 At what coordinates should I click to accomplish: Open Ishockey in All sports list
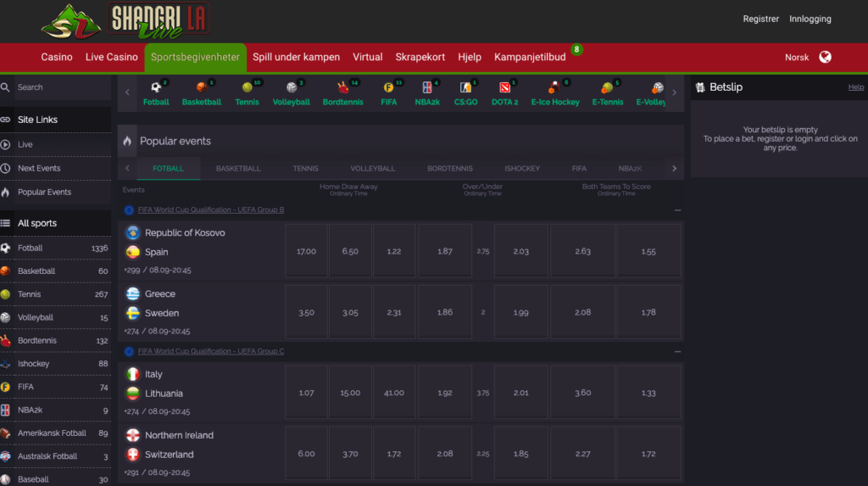(x=55, y=364)
